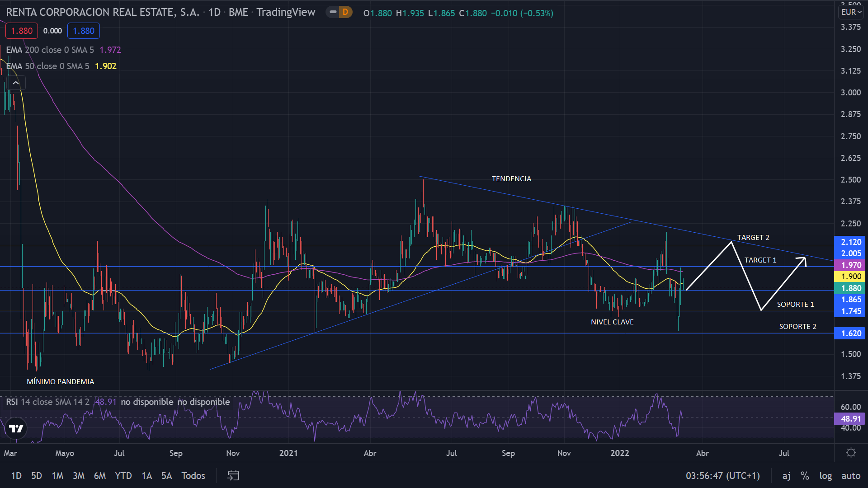868x488 pixels.
Task: Toggle auto scale mode
Action: (851, 475)
